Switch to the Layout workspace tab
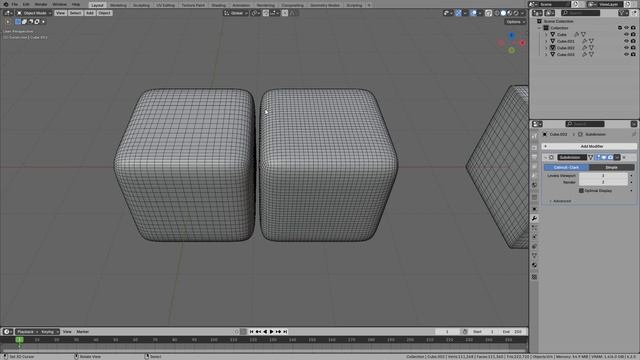The width and height of the screenshot is (640, 360). point(97,5)
